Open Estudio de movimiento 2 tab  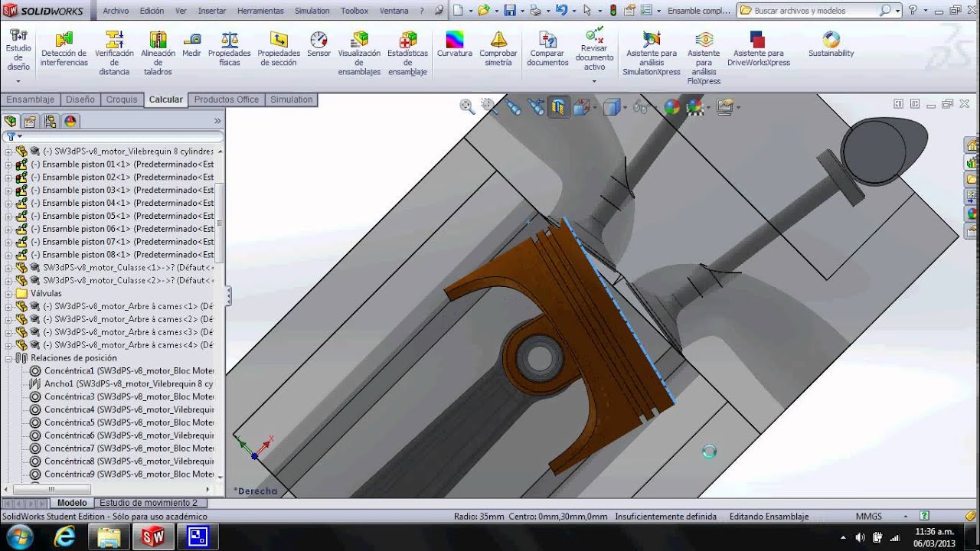click(x=149, y=503)
